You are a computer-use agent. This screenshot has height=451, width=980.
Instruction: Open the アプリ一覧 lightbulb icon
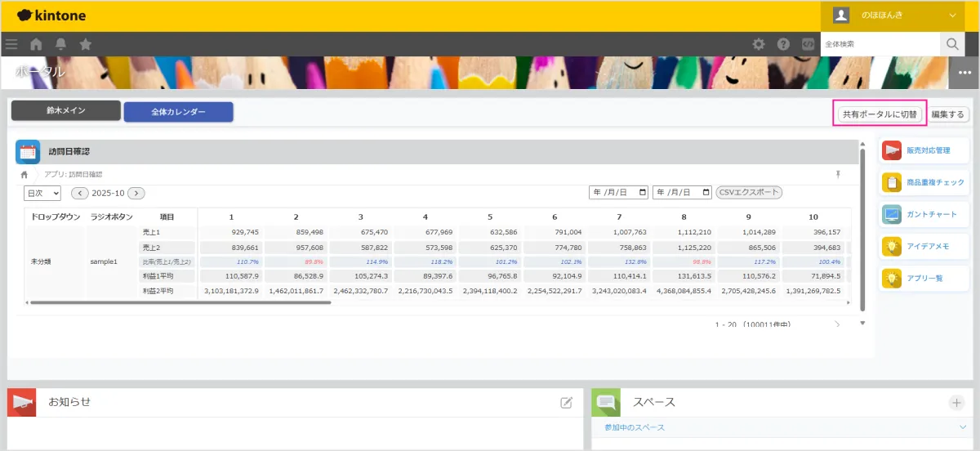892,278
